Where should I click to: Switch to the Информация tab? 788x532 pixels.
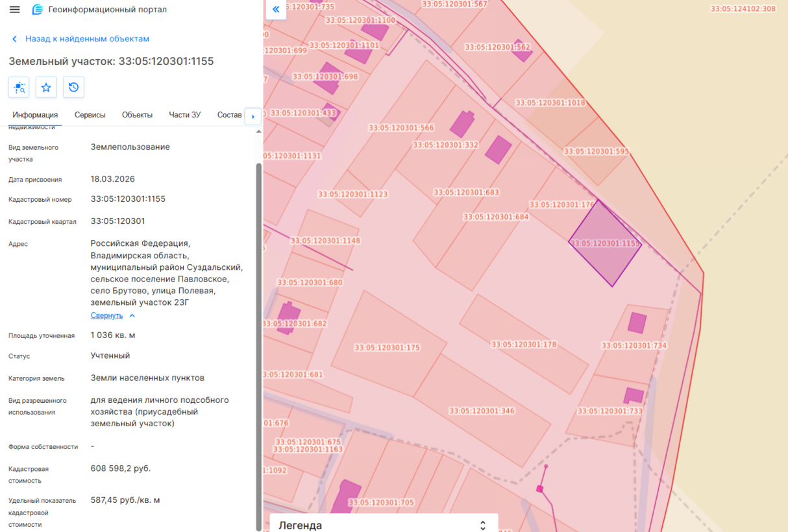(35, 115)
